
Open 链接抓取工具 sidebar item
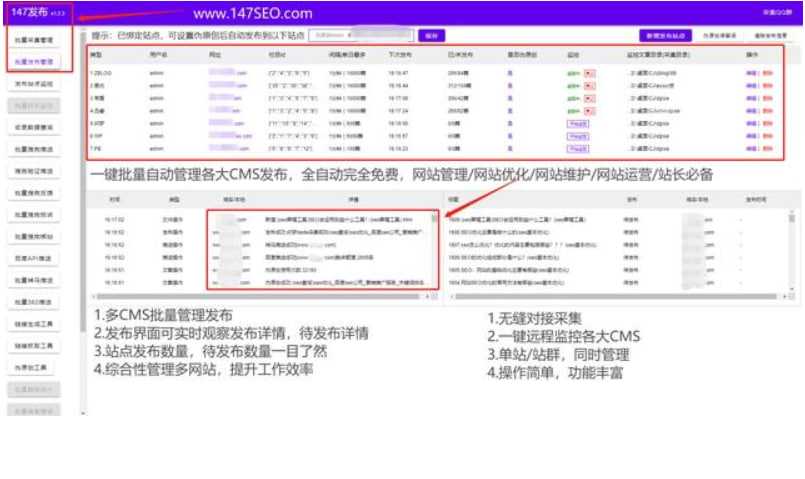(x=34, y=346)
